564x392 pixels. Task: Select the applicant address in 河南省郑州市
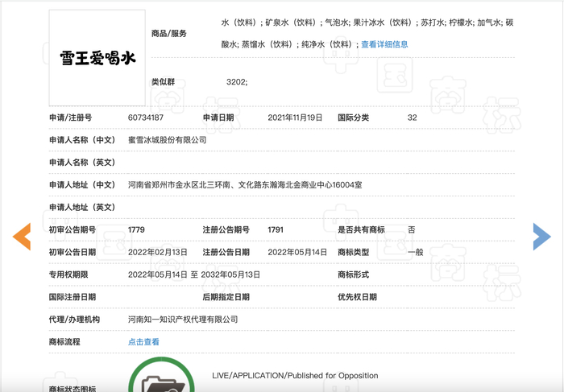tap(245, 184)
